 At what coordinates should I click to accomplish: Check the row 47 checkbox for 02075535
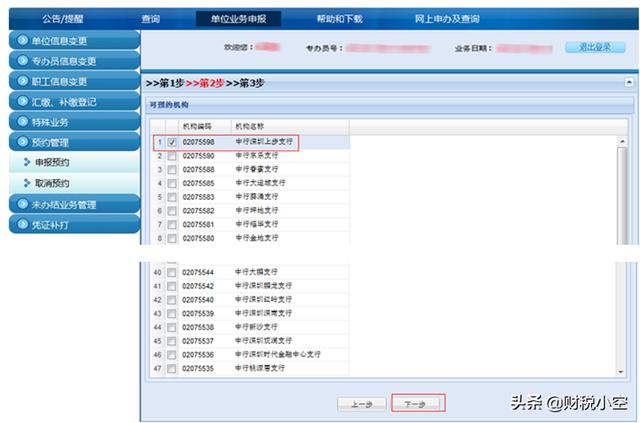click(171, 369)
